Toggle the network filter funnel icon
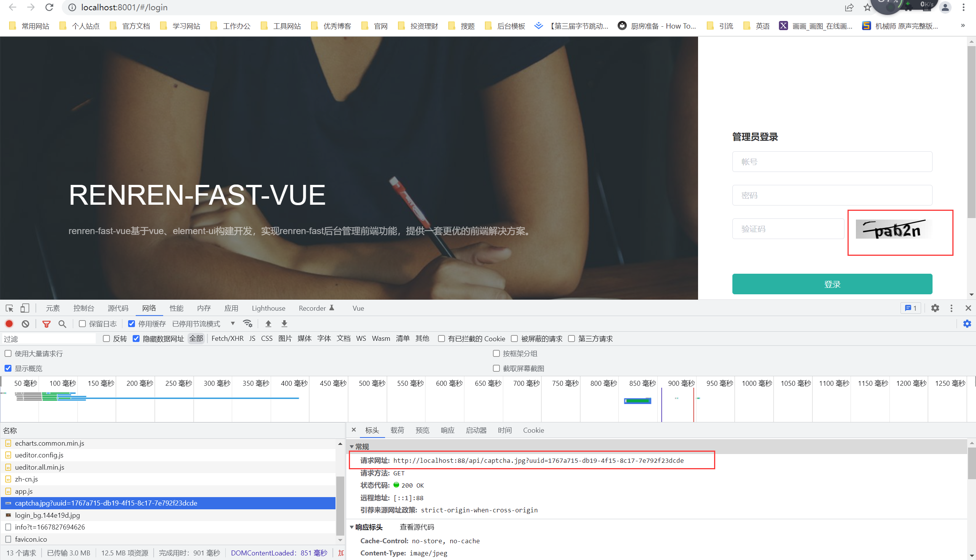 click(x=47, y=324)
